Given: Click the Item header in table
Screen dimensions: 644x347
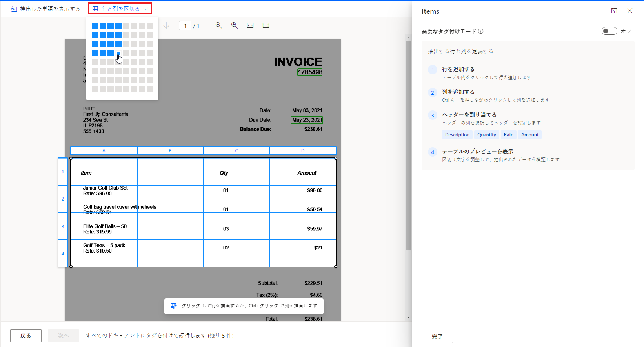Looking at the screenshot, I should pos(86,173).
